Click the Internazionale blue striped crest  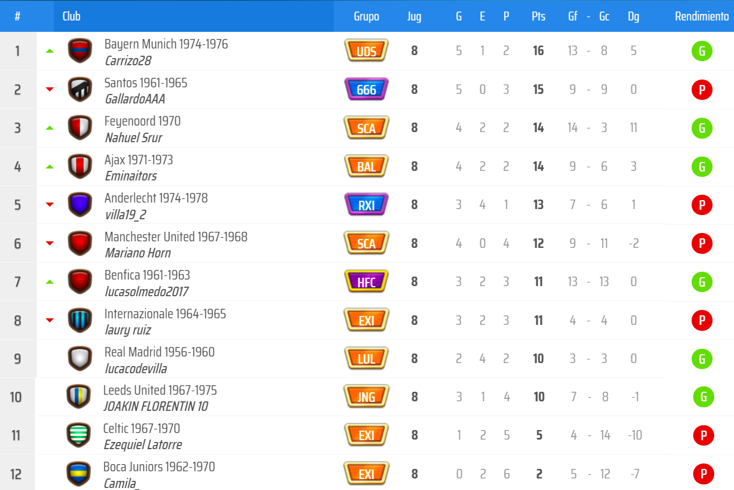pyautogui.click(x=80, y=320)
